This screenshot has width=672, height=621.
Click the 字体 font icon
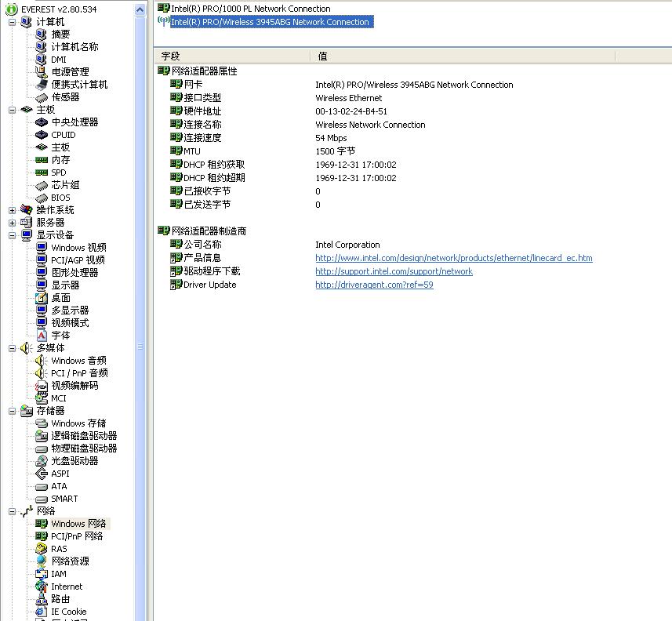pos(42,336)
